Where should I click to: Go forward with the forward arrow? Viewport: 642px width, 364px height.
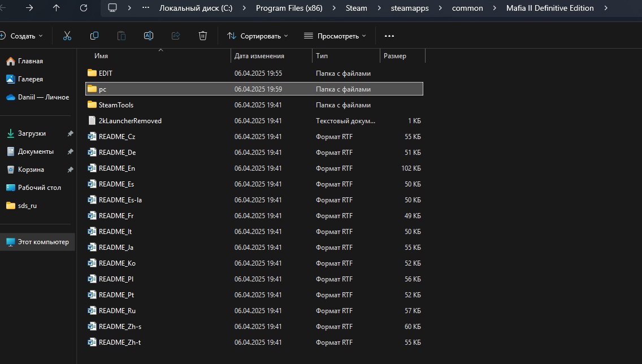click(x=29, y=8)
